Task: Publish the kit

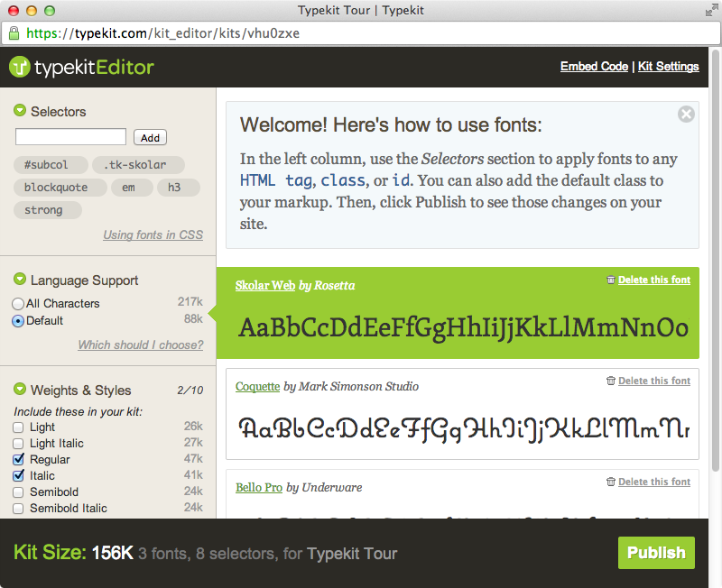Action: click(656, 553)
